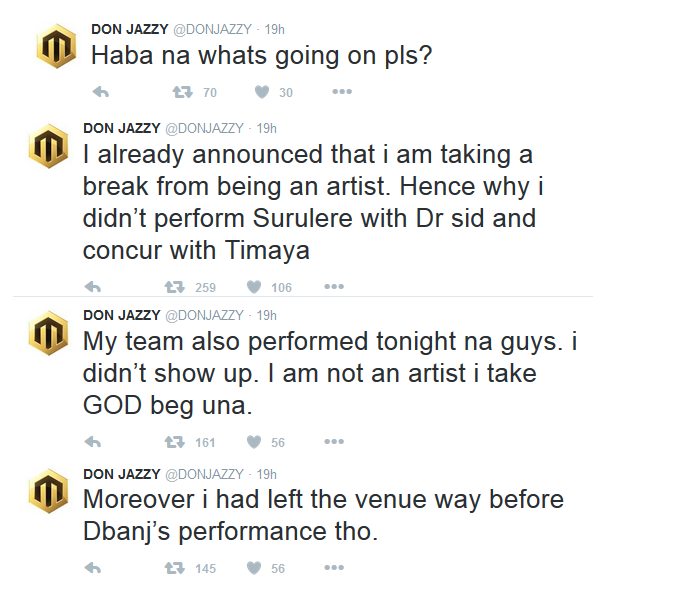Open the 19h timestamp on Dbanj tweet

click(x=267, y=474)
